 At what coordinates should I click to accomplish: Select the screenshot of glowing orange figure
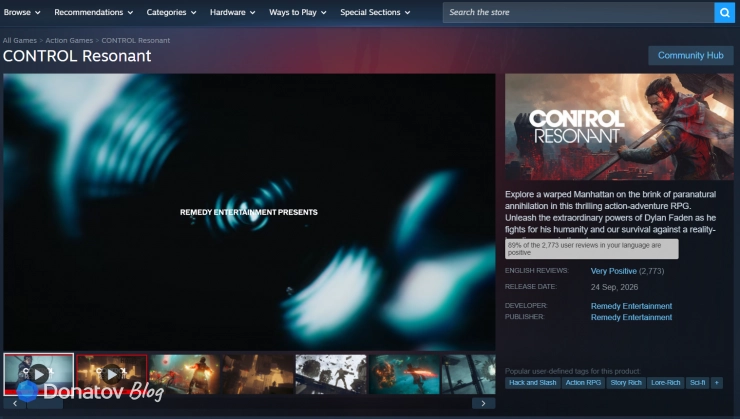(185, 374)
